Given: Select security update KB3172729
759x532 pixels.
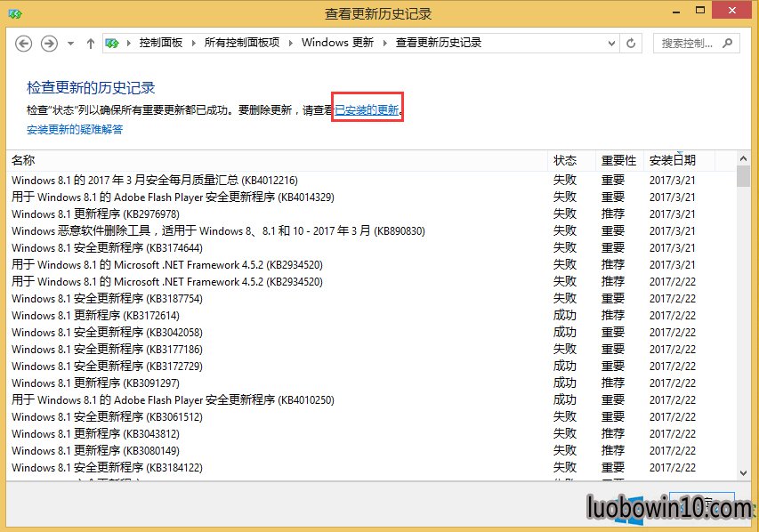Looking at the screenshot, I should pos(371,366).
